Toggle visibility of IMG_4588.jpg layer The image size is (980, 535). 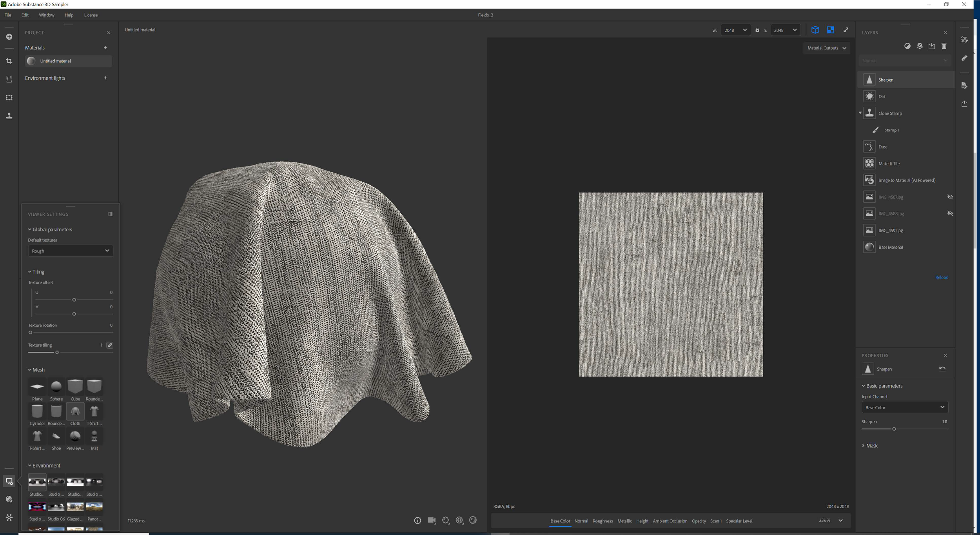tap(950, 214)
